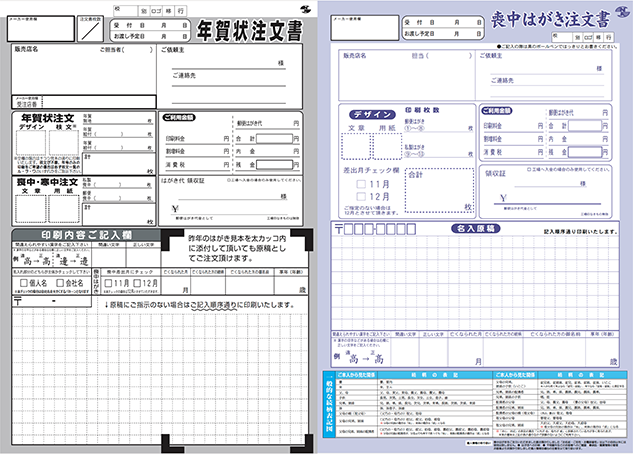
Task: Click the 〒 postal mark on the black form
Action: click(x=17, y=299)
